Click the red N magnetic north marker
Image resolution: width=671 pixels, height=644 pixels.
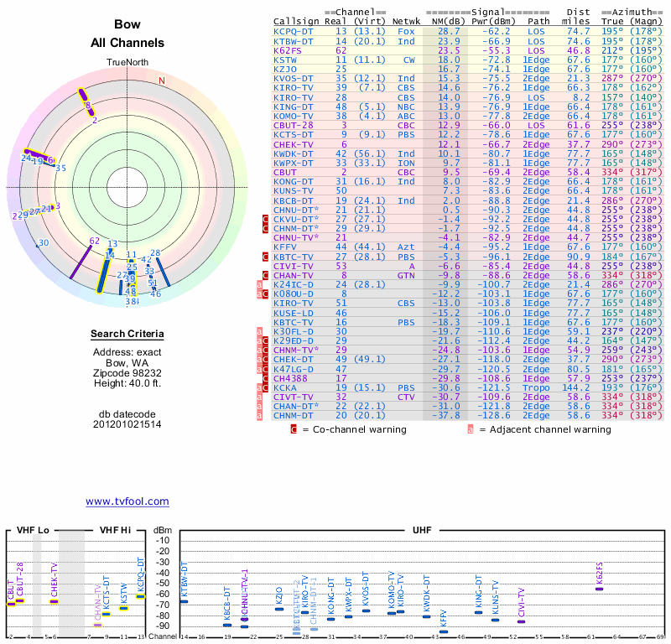point(162,80)
